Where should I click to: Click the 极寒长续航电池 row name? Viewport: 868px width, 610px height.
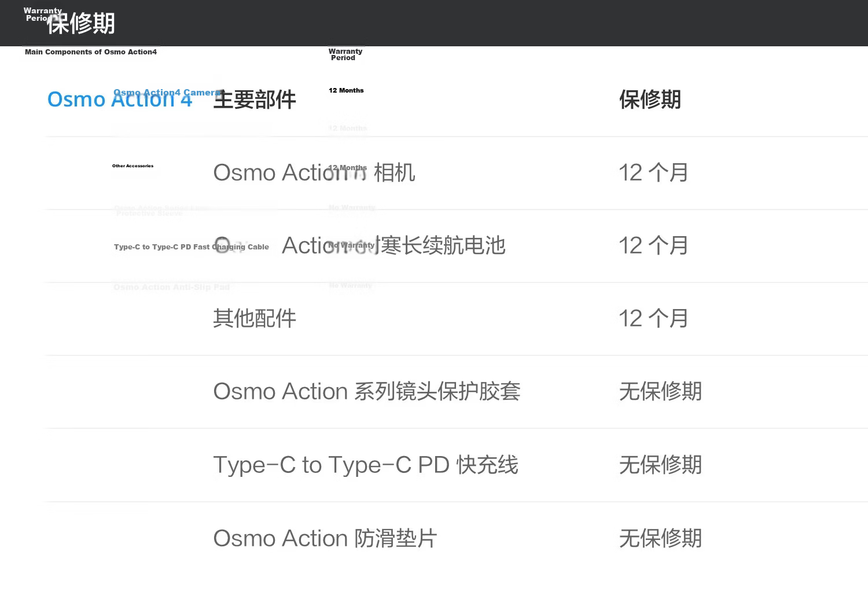pos(359,245)
